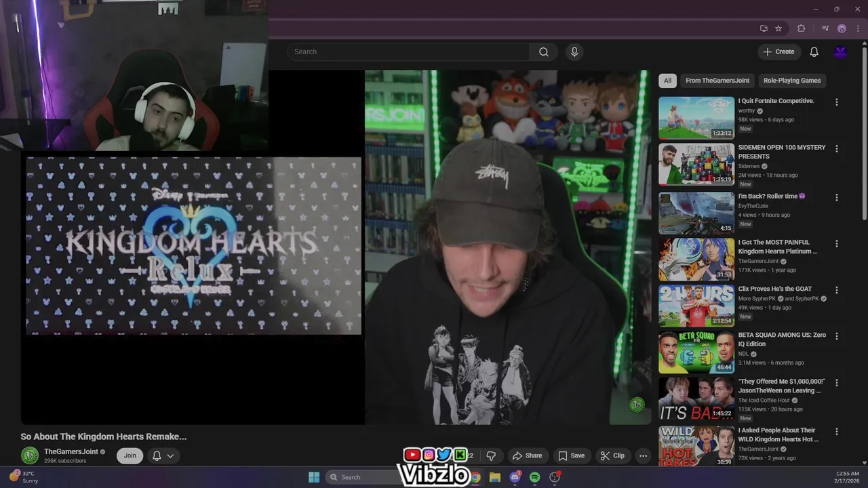Screen dimensions: 868x488
Task: Select the 'All' filter chip
Action: pos(667,80)
